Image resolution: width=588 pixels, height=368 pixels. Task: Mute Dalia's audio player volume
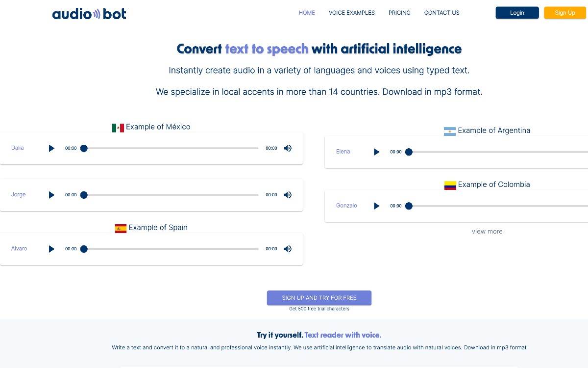click(x=288, y=148)
